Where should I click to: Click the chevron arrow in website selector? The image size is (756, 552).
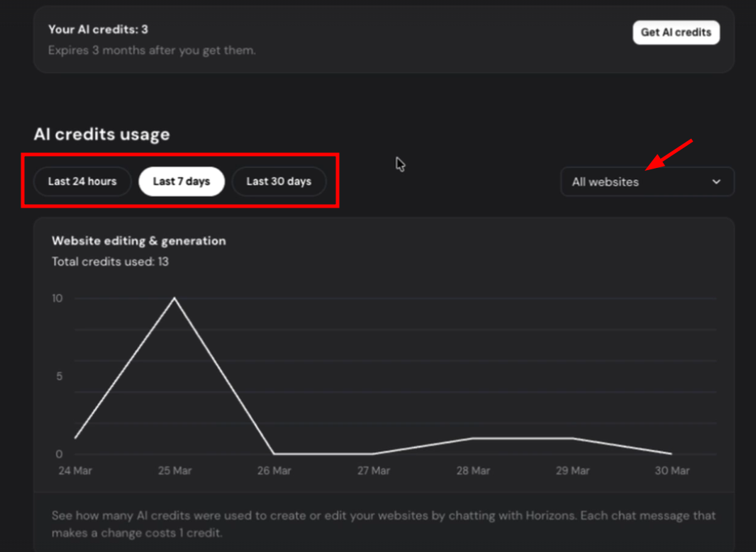[716, 182]
